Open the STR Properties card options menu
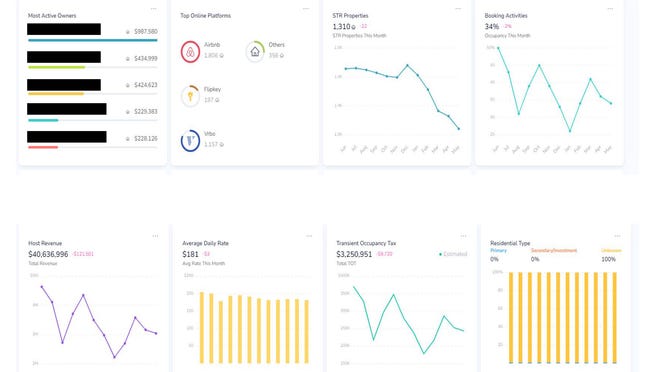The width and height of the screenshot is (660, 372). (458, 8)
